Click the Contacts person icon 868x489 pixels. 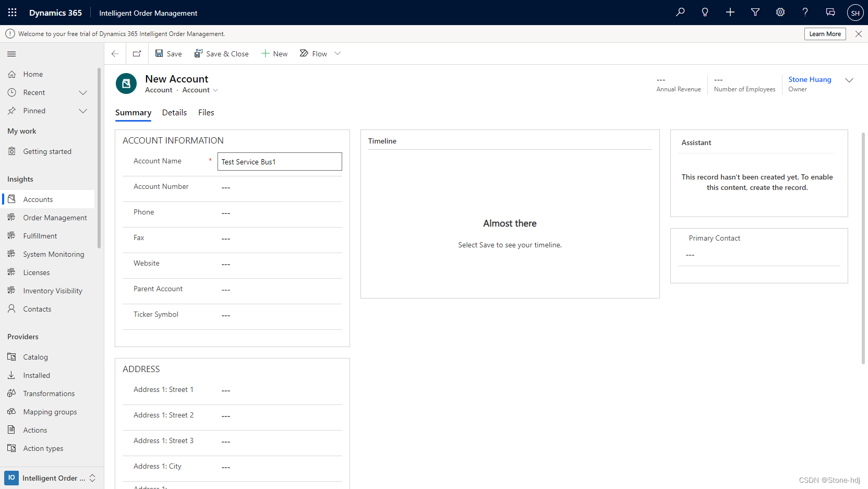click(11, 309)
